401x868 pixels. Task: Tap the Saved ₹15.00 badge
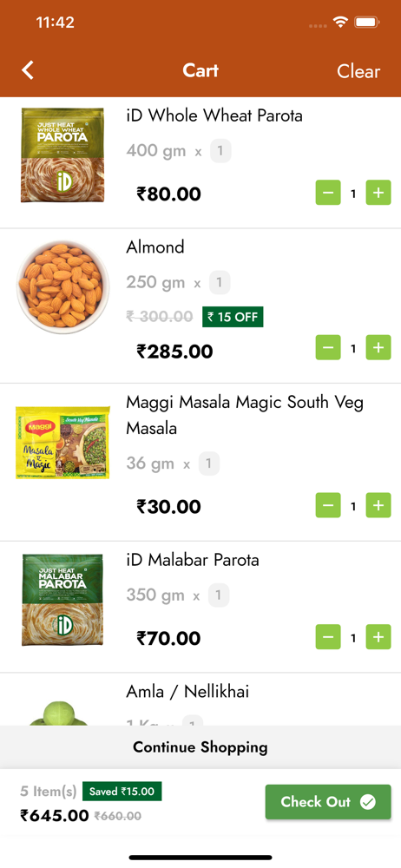point(122,791)
